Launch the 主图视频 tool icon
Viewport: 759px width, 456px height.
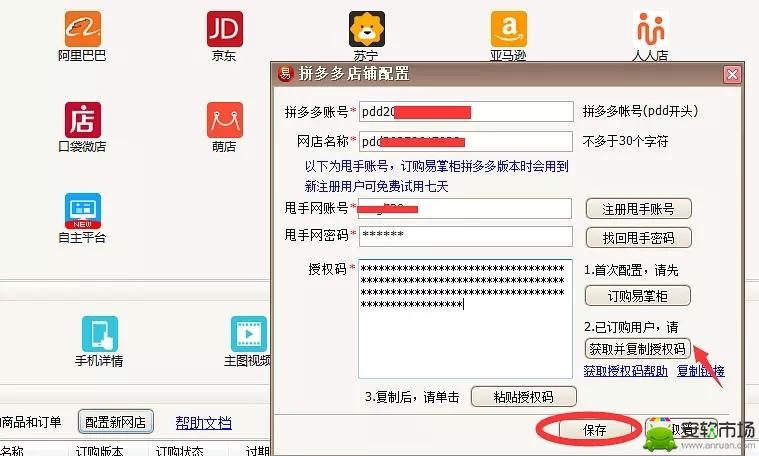tap(249, 334)
